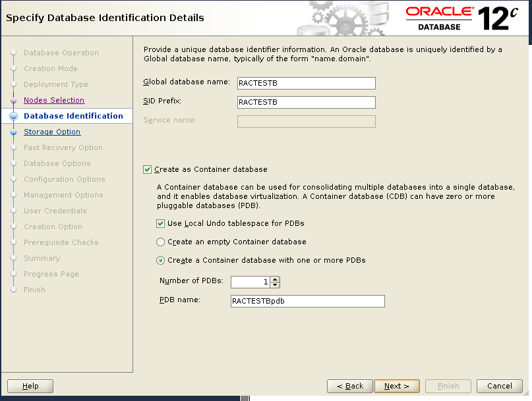Go back with the Back button
This screenshot has width=532, height=401.
coord(349,386)
